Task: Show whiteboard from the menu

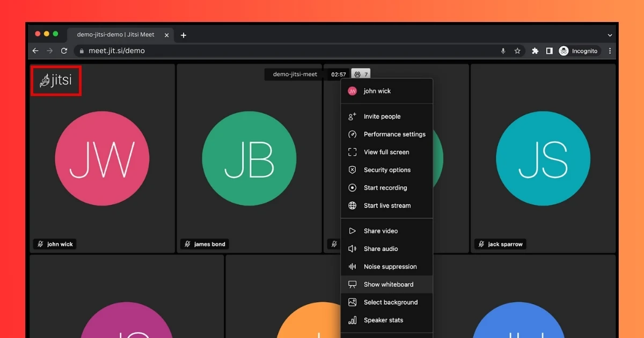Action: click(388, 284)
